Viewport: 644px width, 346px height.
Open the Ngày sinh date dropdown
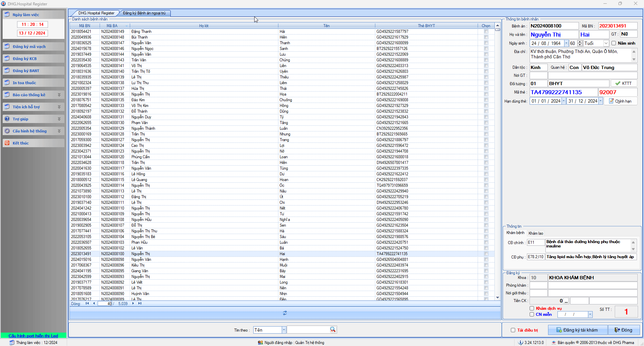tap(566, 43)
